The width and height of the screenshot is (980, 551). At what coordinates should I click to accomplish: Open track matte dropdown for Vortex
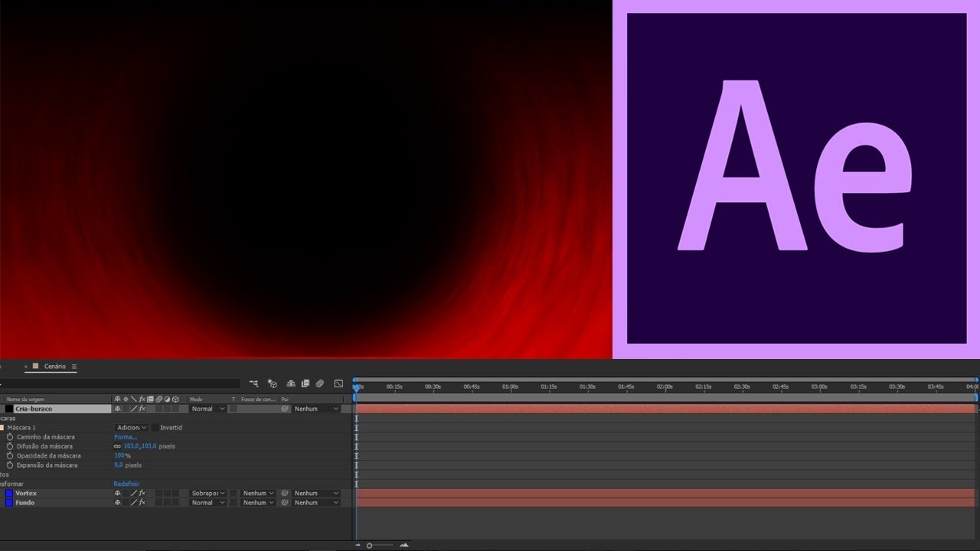pos(258,493)
